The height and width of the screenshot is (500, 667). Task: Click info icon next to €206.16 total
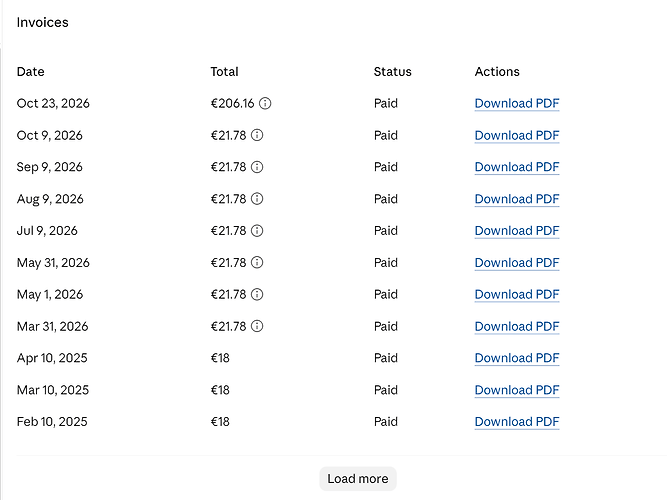265,103
